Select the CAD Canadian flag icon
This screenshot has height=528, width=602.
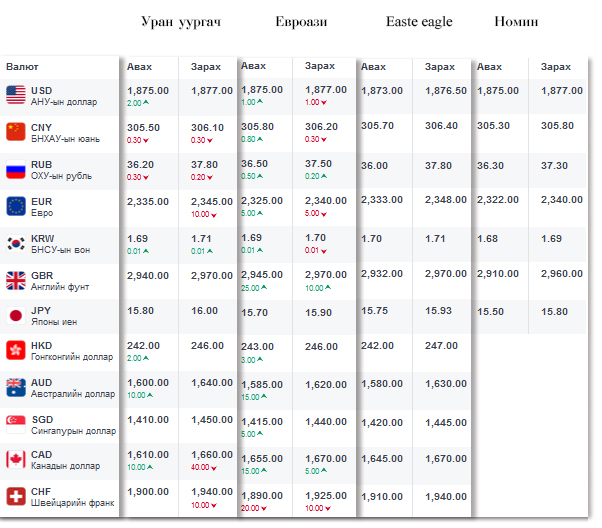[x=16, y=460]
